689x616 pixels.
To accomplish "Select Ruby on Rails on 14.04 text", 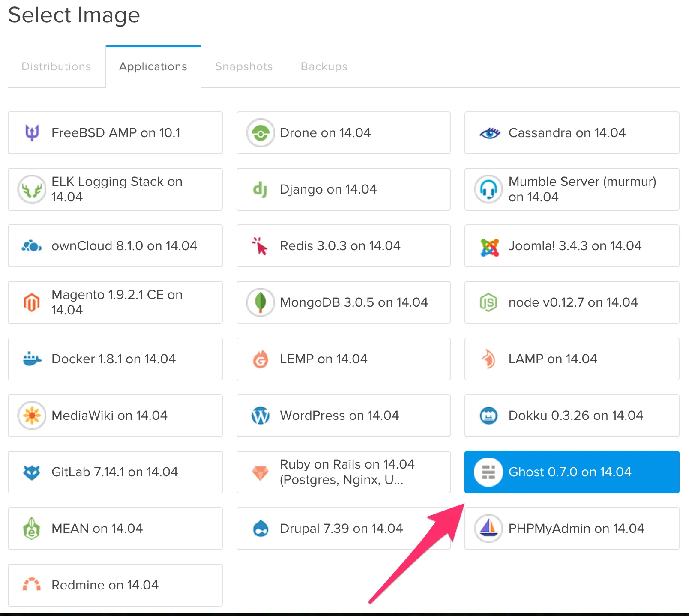I will pyautogui.click(x=347, y=472).
